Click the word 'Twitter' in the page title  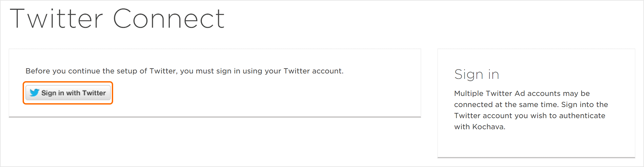click(x=56, y=19)
